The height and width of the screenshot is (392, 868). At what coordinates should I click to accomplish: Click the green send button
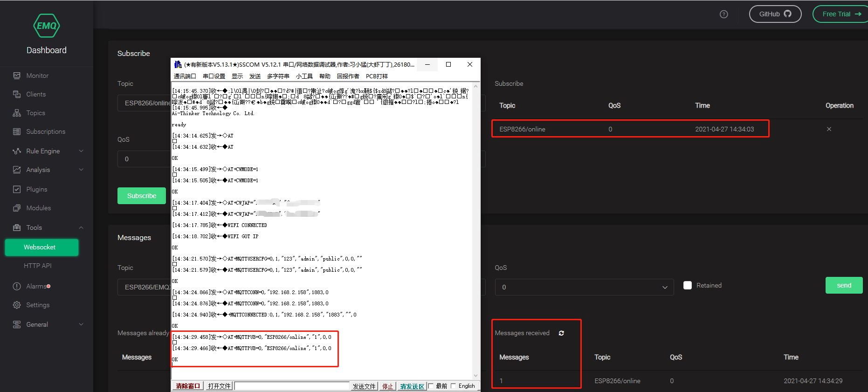844,285
